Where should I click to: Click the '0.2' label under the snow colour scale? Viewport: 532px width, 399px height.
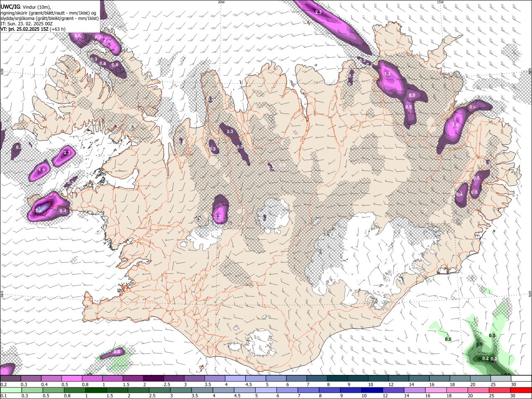coord(3,384)
